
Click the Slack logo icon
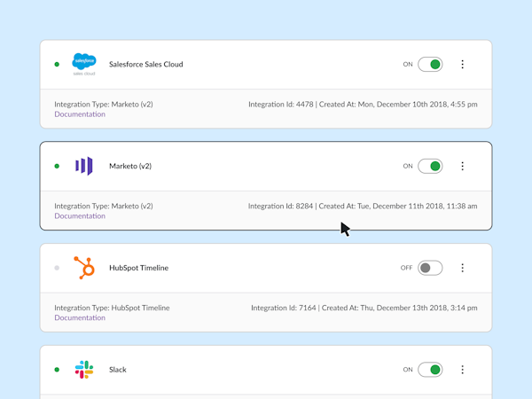(x=84, y=370)
